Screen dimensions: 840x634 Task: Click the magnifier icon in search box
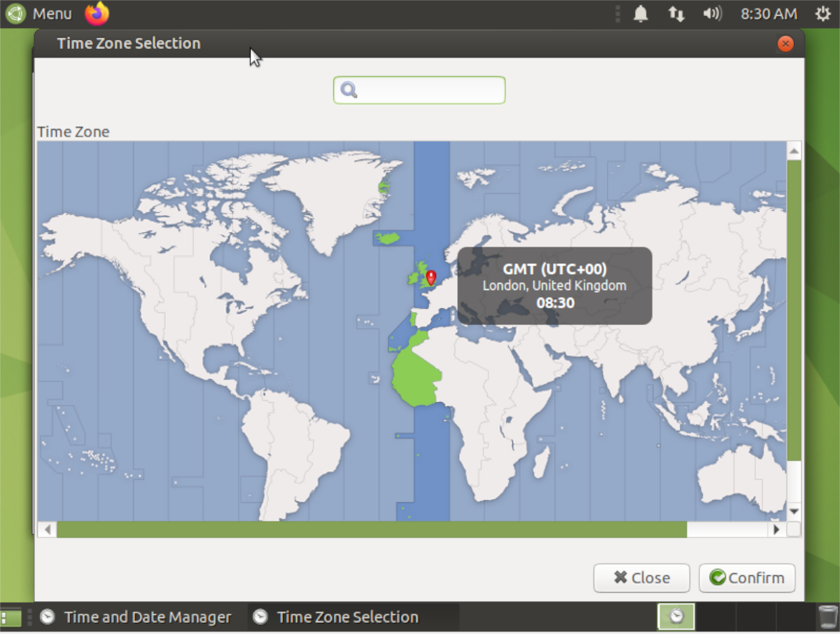click(x=349, y=90)
